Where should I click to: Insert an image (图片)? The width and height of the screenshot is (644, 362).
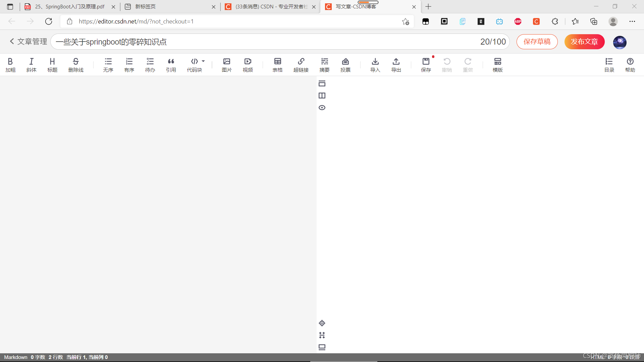[227, 65]
